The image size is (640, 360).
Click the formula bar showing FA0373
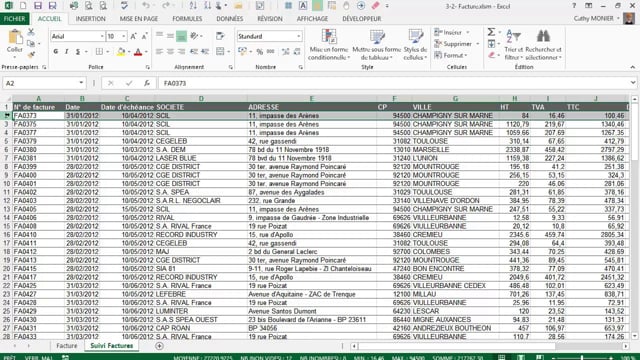tap(394, 83)
